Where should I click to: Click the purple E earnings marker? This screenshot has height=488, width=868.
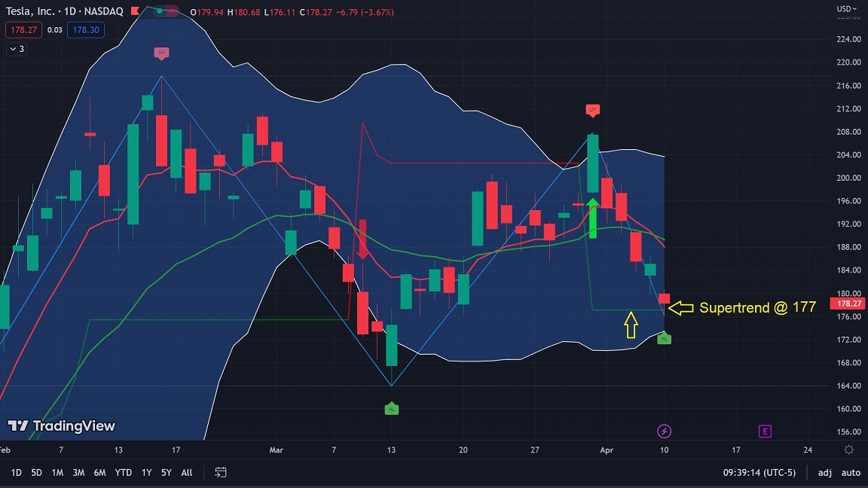coord(765,431)
